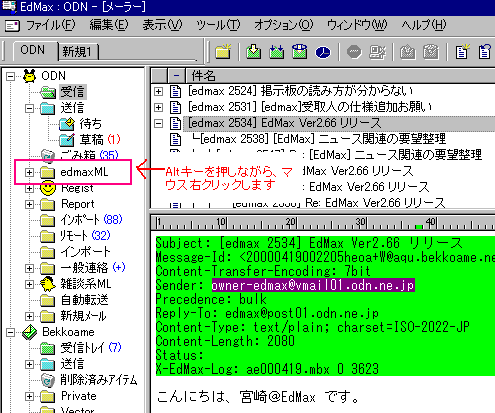Expand the 雑談系ML folder

(29, 284)
